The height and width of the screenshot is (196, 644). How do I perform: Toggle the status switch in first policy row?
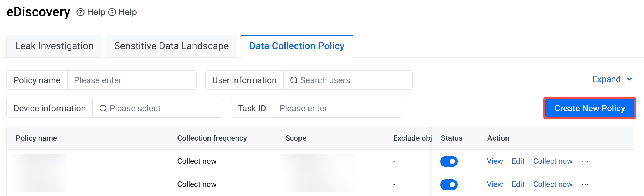(449, 161)
